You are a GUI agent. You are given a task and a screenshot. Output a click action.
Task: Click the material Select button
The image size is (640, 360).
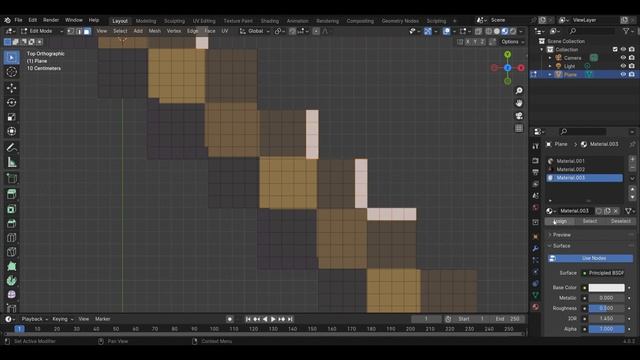589,221
